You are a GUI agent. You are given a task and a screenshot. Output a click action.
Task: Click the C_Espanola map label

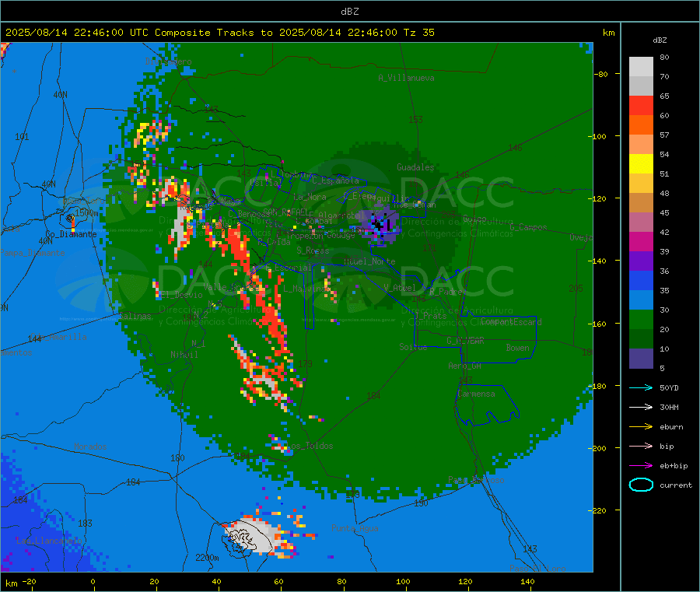point(335,180)
